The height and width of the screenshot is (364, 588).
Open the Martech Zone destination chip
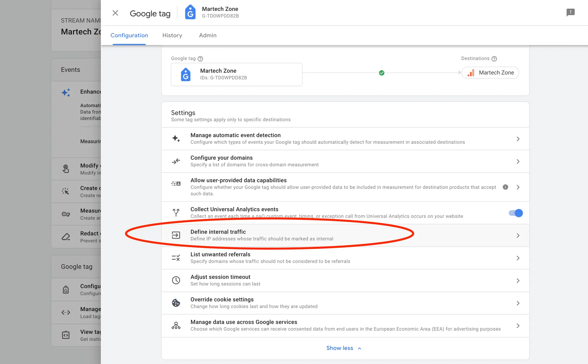click(x=490, y=73)
